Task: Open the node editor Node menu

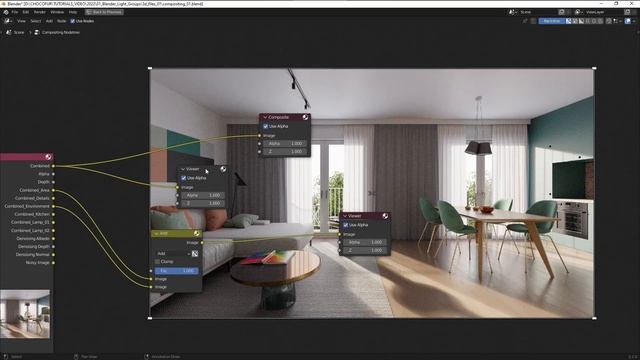Action: (x=62, y=21)
